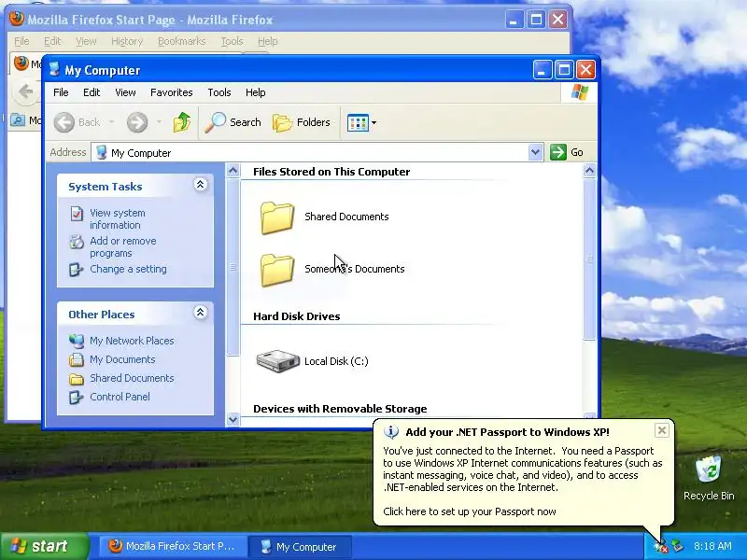The height and width of the screenshot is (560, 747).
Task: Minimize the My Computer window
Action: click(x=543, y=70)
